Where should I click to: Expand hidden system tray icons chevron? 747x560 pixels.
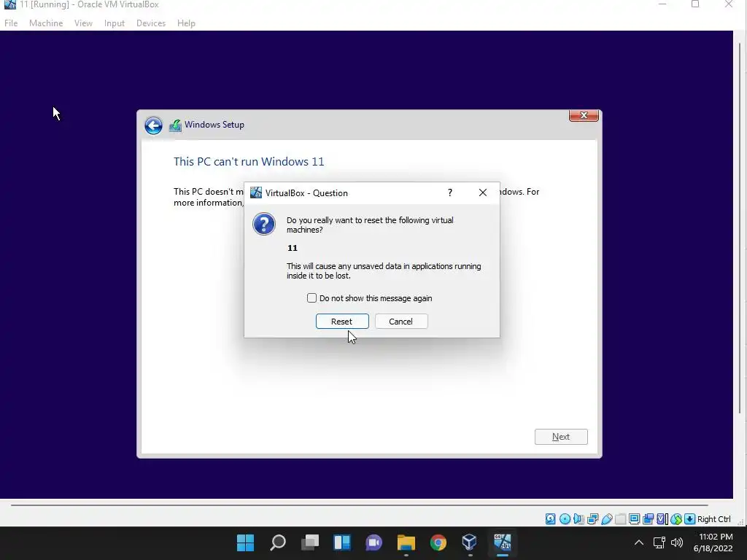click(x=639, y=542)
